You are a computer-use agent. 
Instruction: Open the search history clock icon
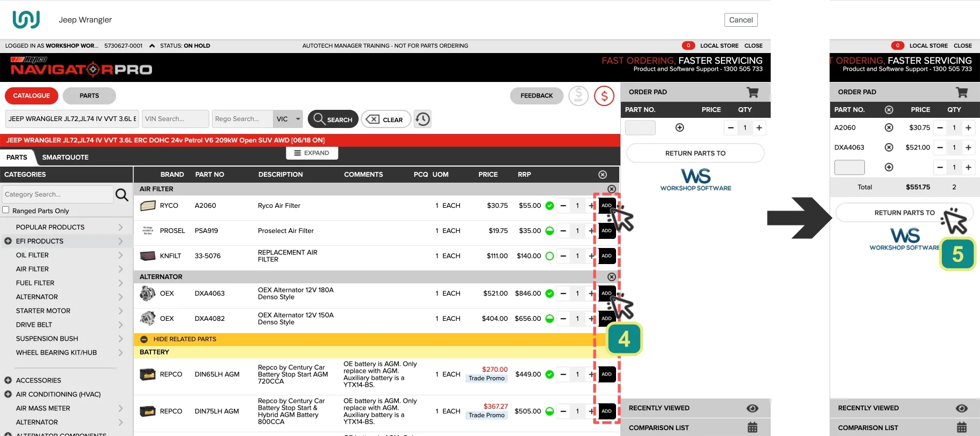pyautogui.click(x=423, y=119)
